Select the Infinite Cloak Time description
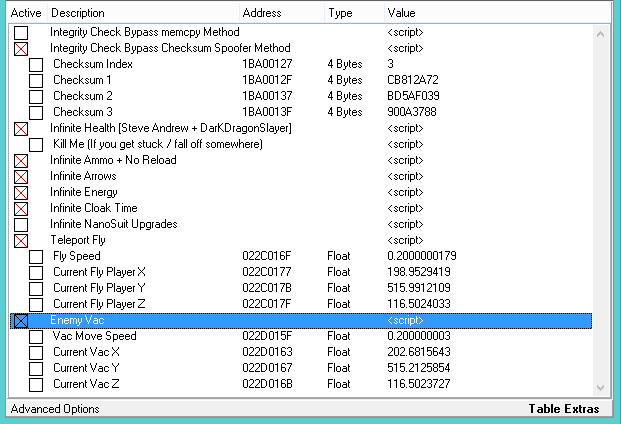The image size is (621, 424). pyautogui.click(x=93, y=208)
